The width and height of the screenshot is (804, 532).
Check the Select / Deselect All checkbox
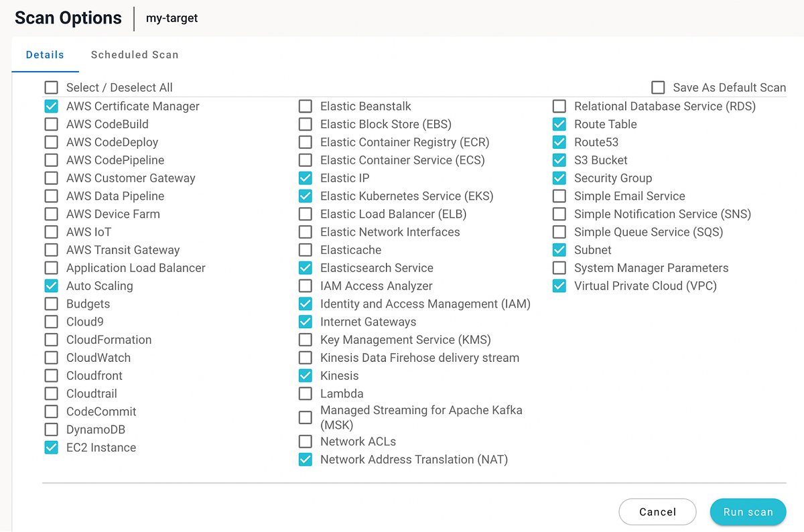51,87
